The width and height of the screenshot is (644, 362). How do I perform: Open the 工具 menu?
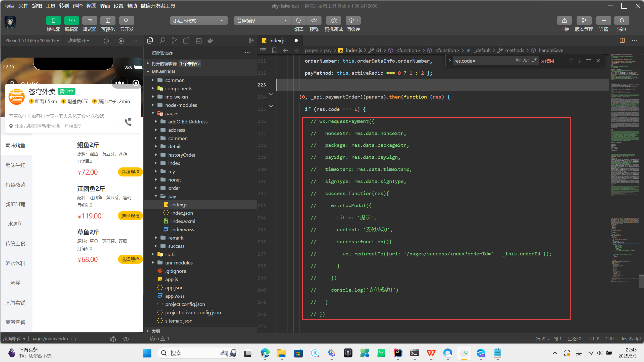[x=50, y=6]
